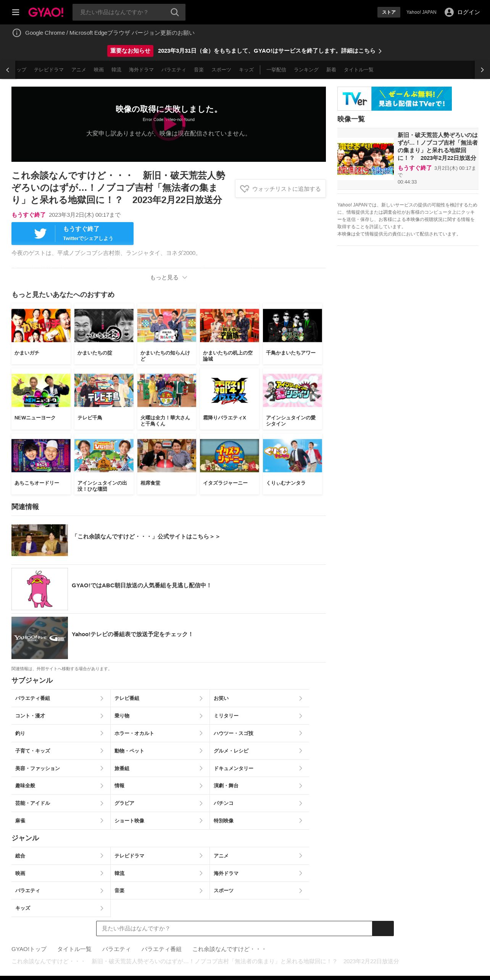Open かまいガチ thumbnail

[41, 326]
